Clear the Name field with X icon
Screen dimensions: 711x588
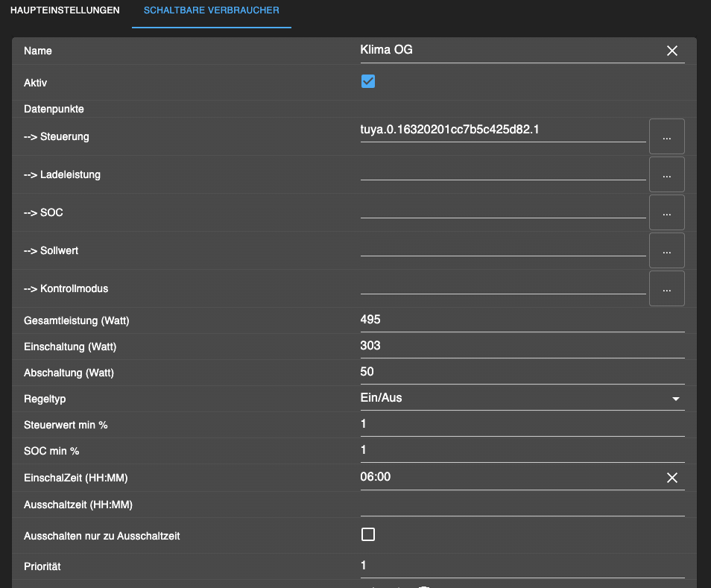click(671, 51)
